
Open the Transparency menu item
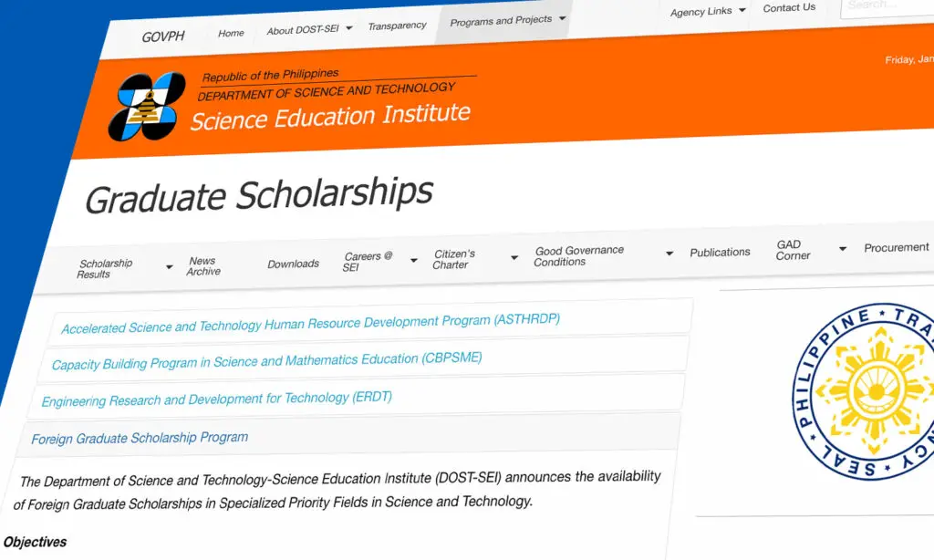point(398,26)
